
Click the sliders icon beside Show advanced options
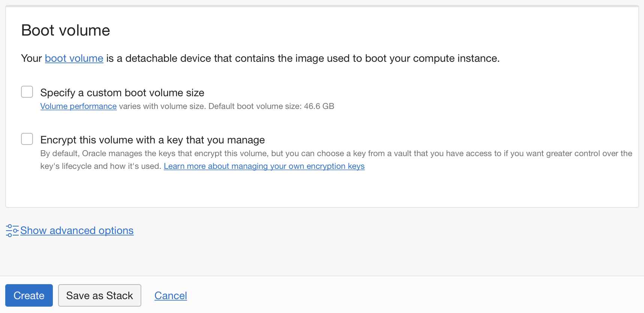12,231
